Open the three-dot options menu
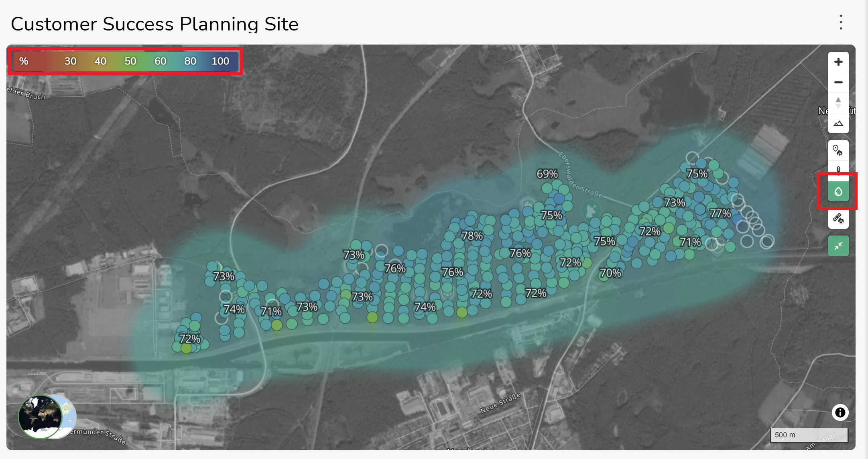 pos(841,22)
